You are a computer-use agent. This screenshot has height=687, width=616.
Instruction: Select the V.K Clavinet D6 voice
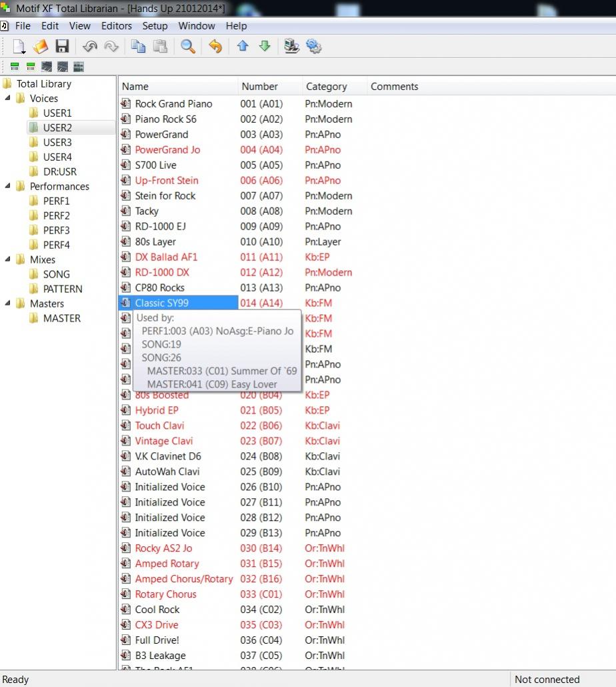(168, 456)
